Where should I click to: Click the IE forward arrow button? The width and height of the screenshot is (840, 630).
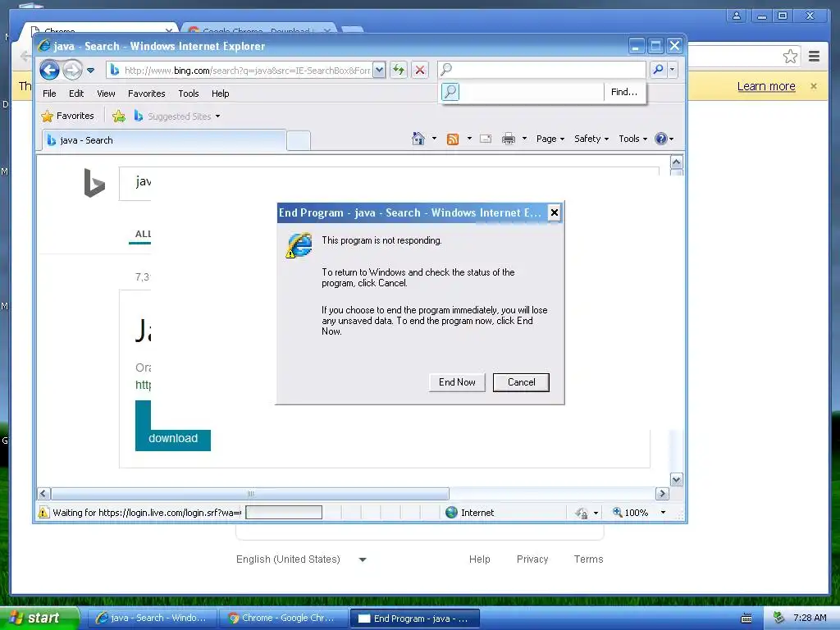tap(72, 70)
